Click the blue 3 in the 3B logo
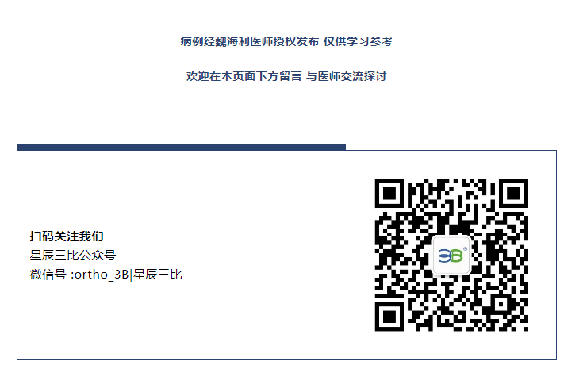The height and width of the screenshot is (392, 587). coord(444,256)
